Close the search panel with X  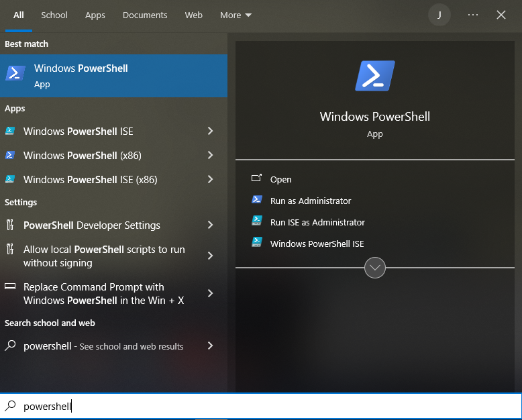pyautogui.click(x=501, y=15)
